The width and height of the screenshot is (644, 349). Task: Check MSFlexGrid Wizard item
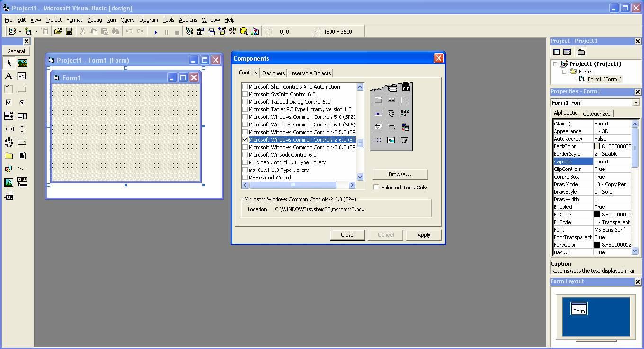click(245, 178)
